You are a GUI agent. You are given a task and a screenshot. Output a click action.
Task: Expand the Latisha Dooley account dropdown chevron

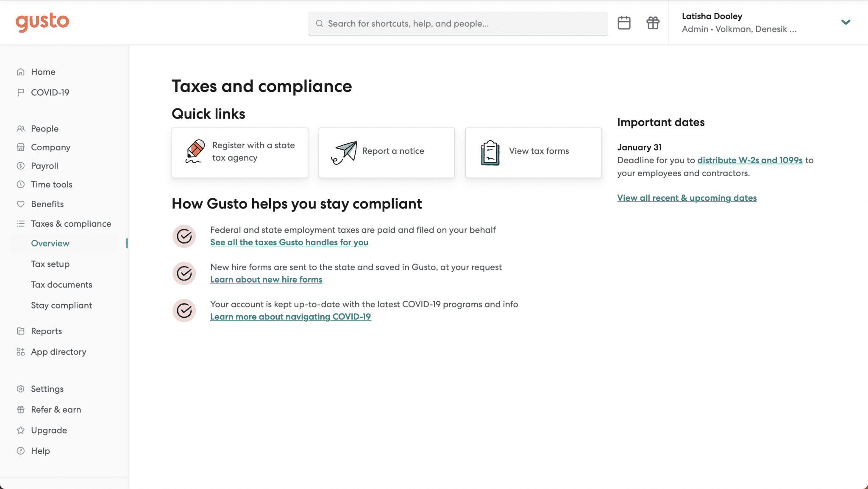[846, 22]
